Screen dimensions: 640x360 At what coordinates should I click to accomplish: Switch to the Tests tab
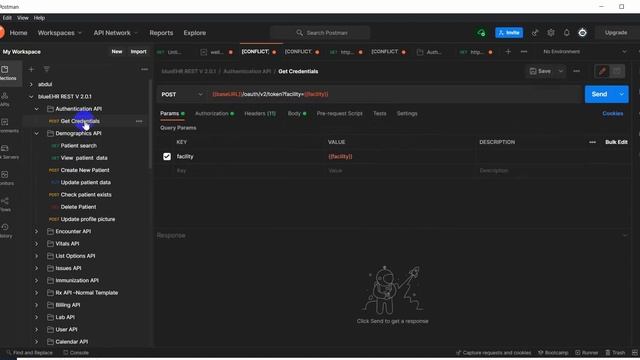pyautogui.click(x=380, y=113)
